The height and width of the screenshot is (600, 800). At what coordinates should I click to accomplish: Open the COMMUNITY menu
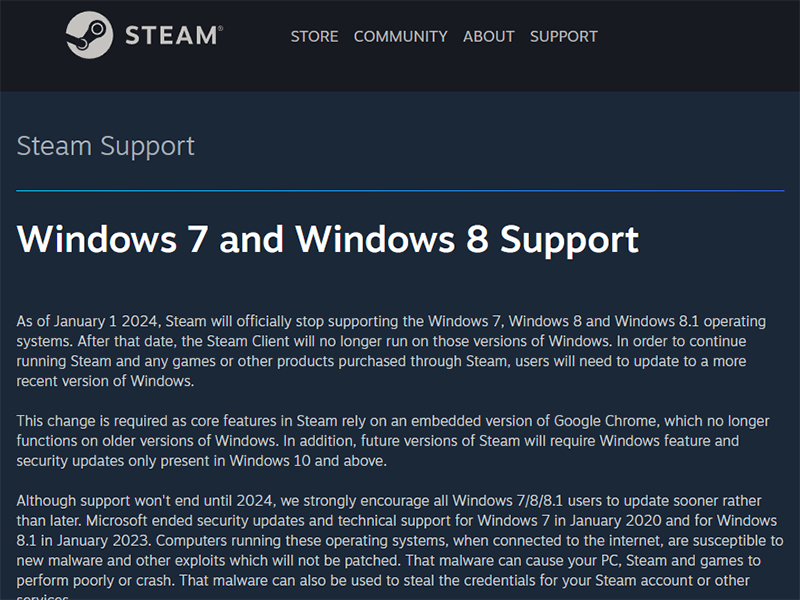coord(400,36)
